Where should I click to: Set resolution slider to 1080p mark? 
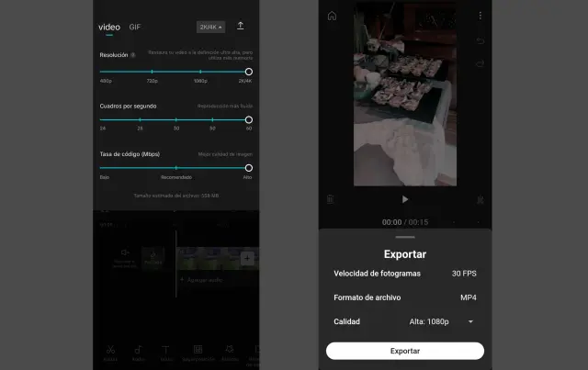coord(200,72)
